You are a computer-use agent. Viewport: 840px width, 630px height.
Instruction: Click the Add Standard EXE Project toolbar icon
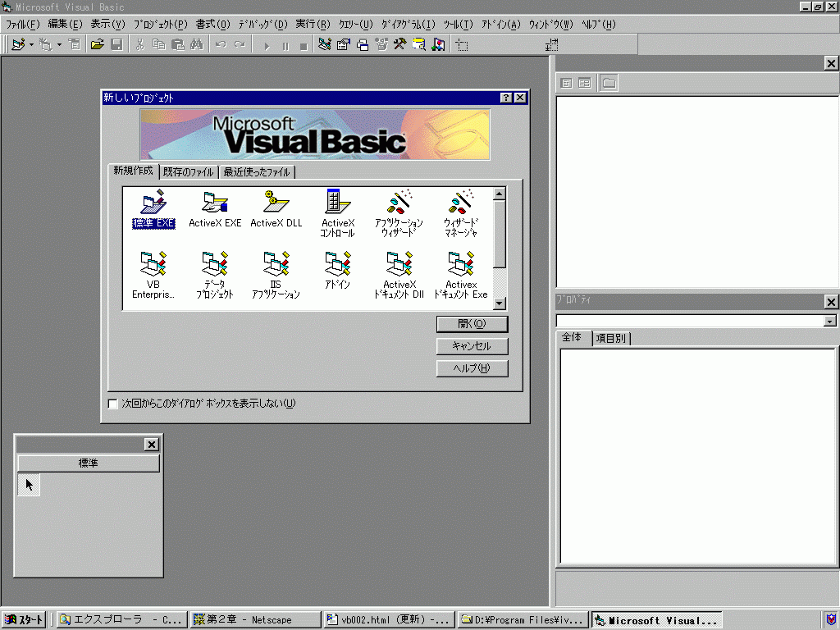(18, 44)
